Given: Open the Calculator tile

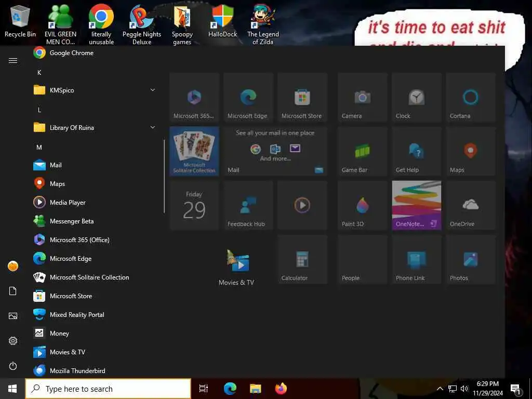Looking at the screenshot, I should click(302, 259).
